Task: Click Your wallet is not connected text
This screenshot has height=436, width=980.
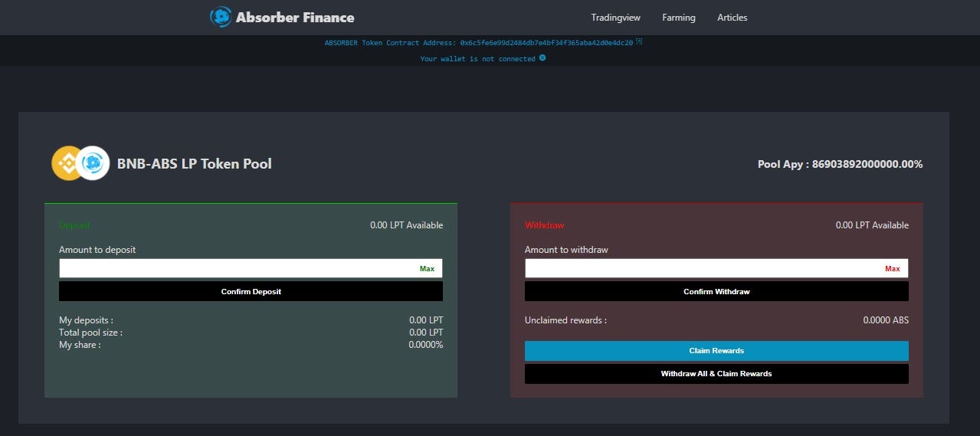Action: [x=477, y=59]
